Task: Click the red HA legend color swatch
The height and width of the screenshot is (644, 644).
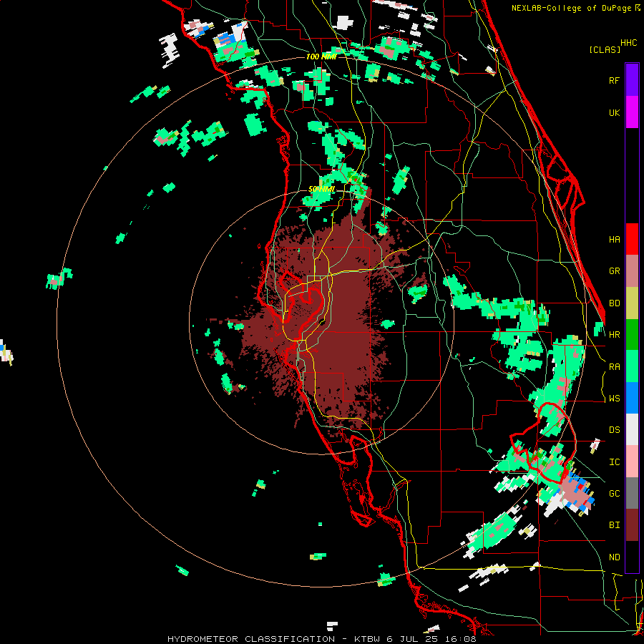Action: [632, 239]
